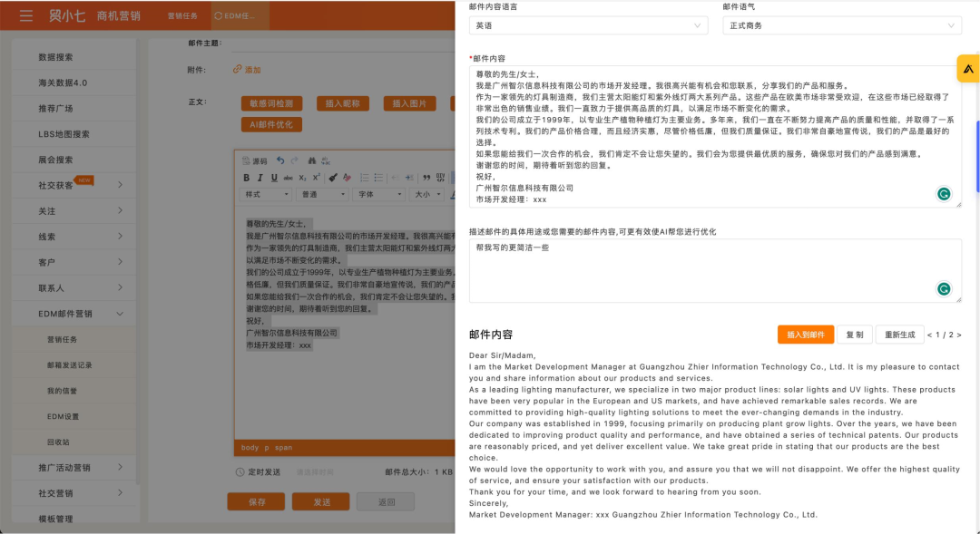980x534 pixels.
Task: Click the AI邮件优化 button
Action: tap(271, 124)
